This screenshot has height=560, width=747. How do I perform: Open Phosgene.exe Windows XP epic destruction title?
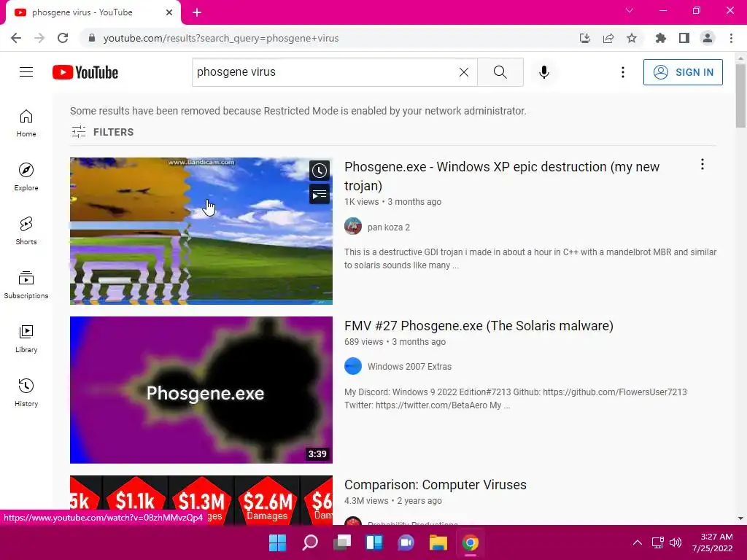pyautogui.click(x=502, y=176)
